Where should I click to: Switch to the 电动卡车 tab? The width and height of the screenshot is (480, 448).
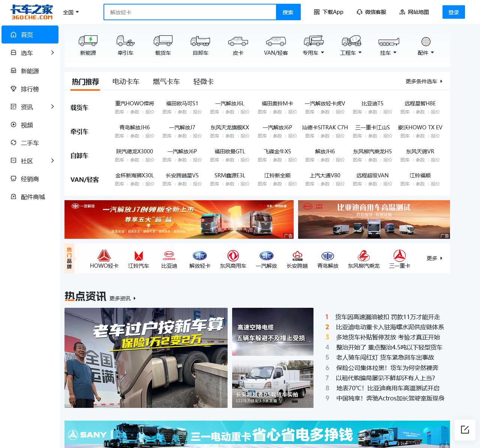126,82
